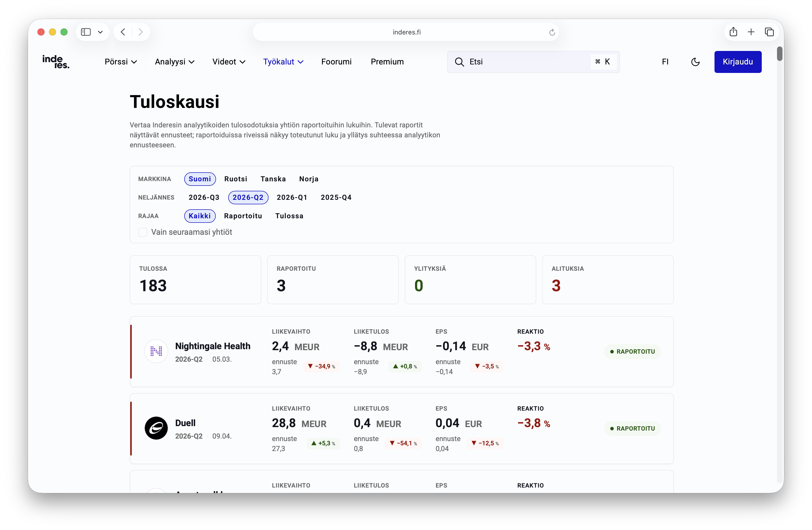
Task: Select Norja market filter
Action: (x=309, y=179)
